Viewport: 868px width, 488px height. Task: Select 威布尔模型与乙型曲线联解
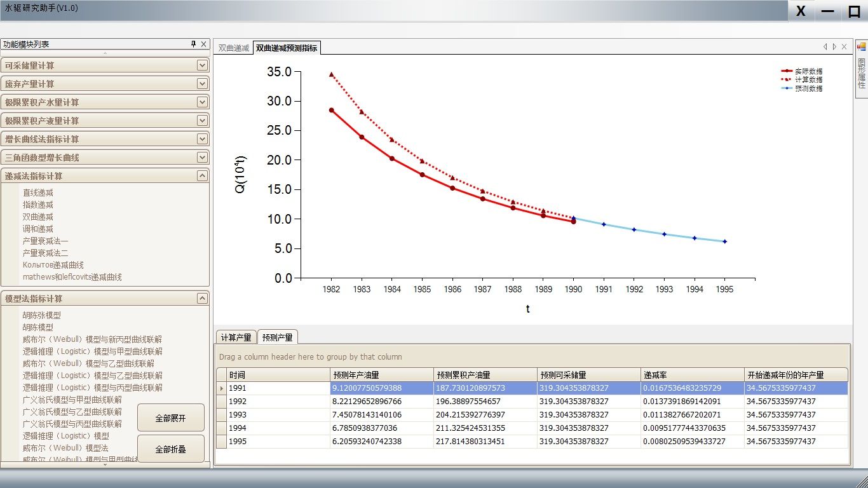89,363
